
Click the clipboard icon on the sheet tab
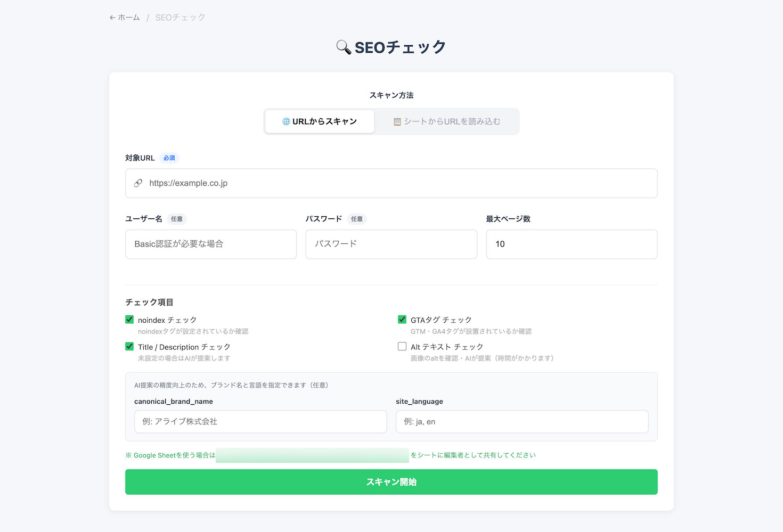pyautogui.click(x=397, y=121)
